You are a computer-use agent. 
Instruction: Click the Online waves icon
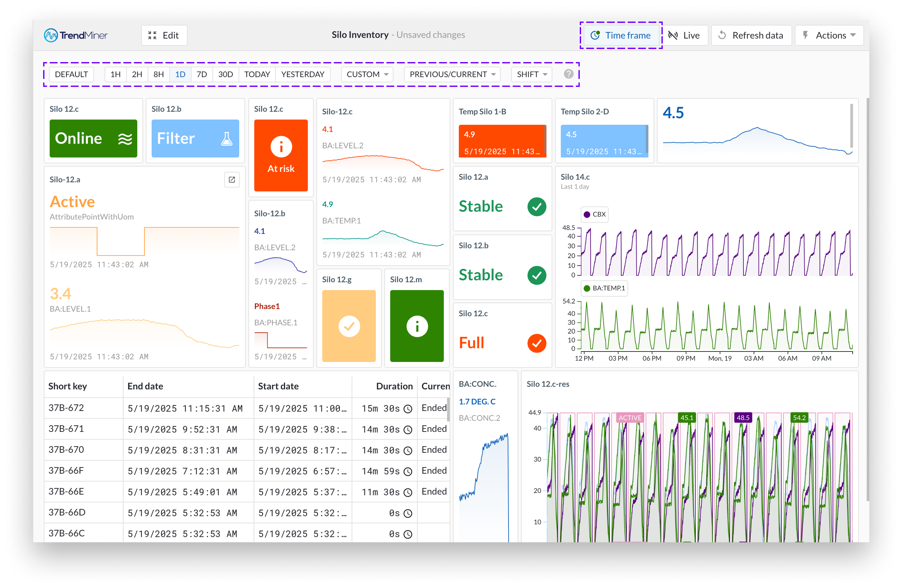pyautogui.click(x=125, y=139)
